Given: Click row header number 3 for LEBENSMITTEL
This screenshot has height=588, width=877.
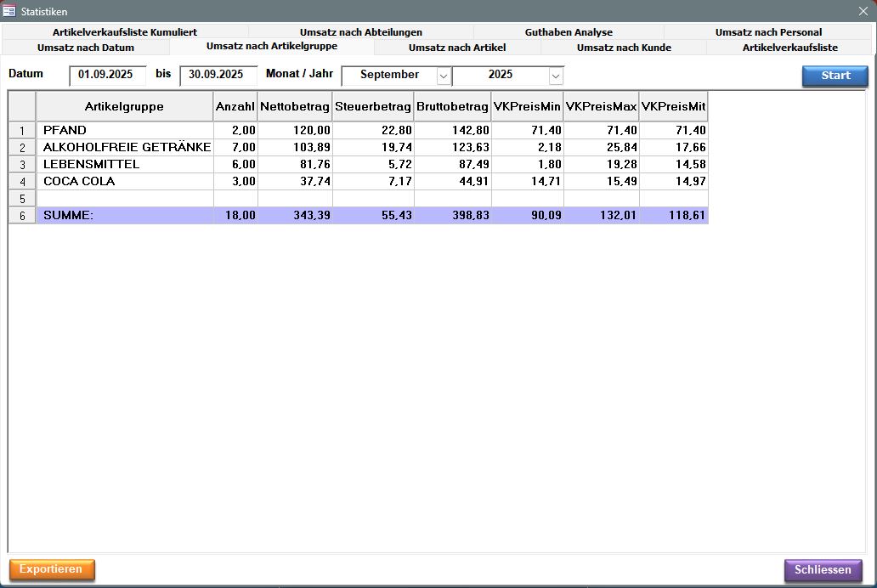Looking at the screenshot, I should click(x=22, y=164).
